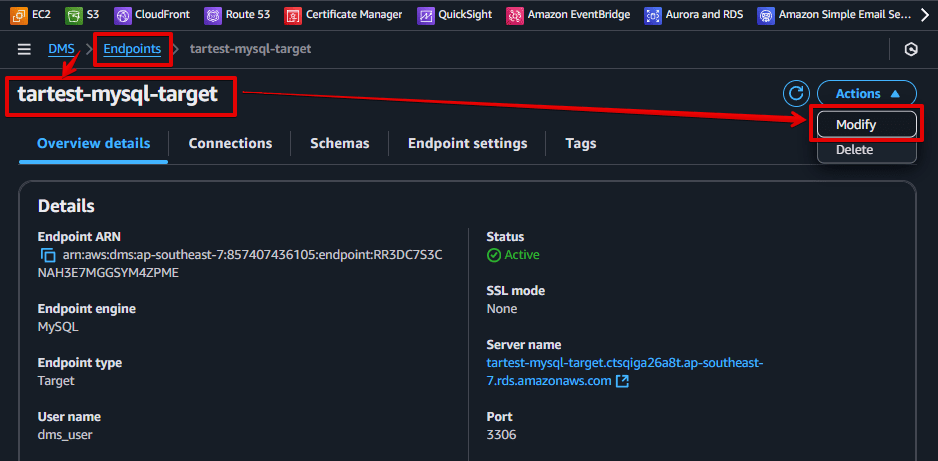Open CloudFront shortcut icon
The height and width of the screenshot is (461, 938).
pyautogui.click(x=123, y=15)
